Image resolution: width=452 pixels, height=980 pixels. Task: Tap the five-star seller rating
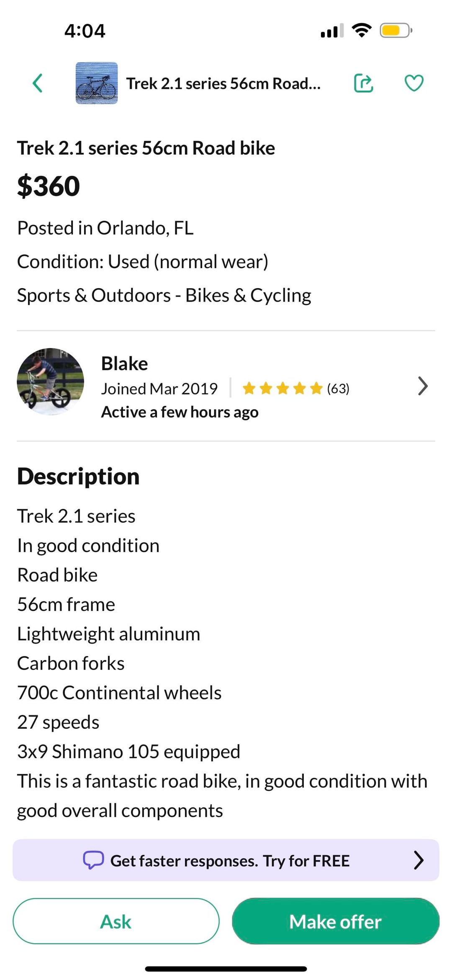pyautogui.click(x=282, y=389)
